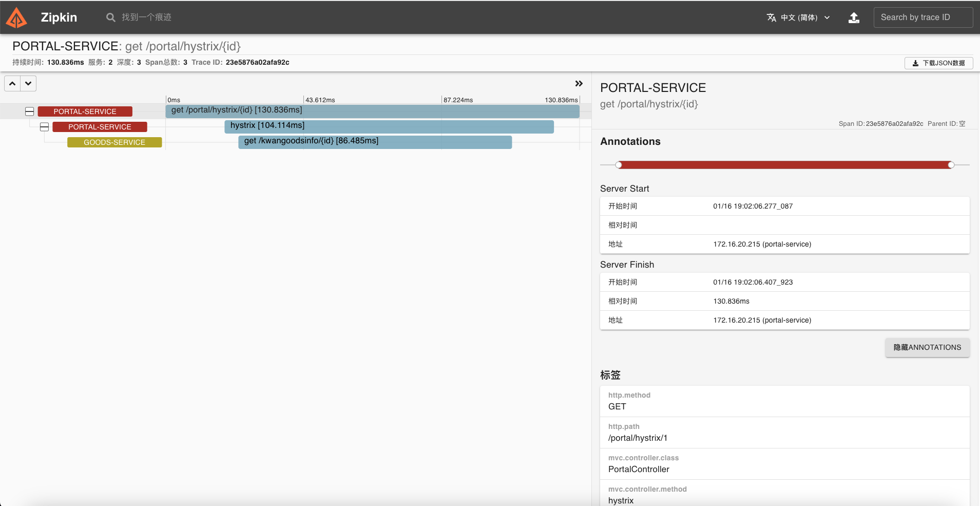
Task: Select the second PORTAL-SERVICE red label
Action: 100,127
